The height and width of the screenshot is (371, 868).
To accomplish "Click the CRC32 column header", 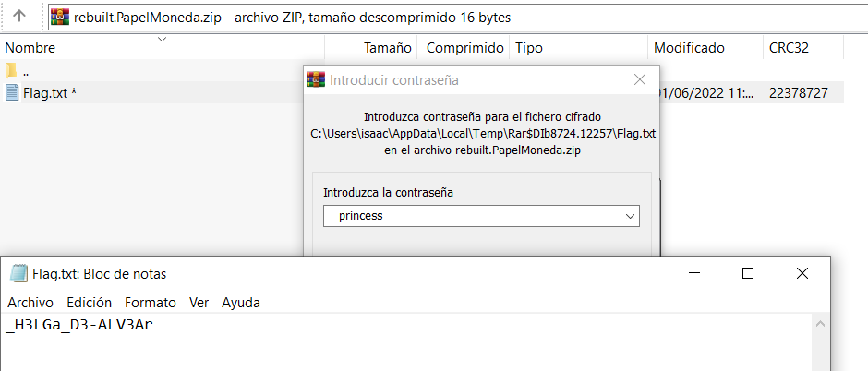I will (x=789, y=47).
